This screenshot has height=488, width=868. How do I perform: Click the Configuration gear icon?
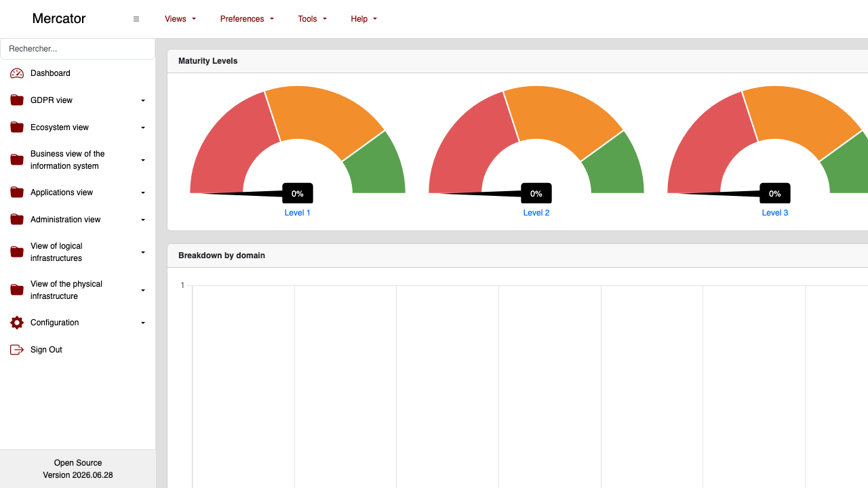(x=17, y=323)
